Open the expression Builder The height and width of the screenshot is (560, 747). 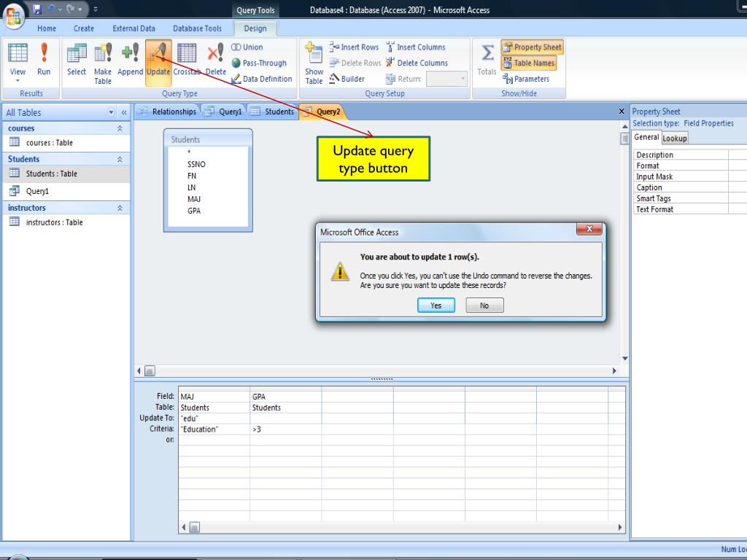tap(347, 79)
